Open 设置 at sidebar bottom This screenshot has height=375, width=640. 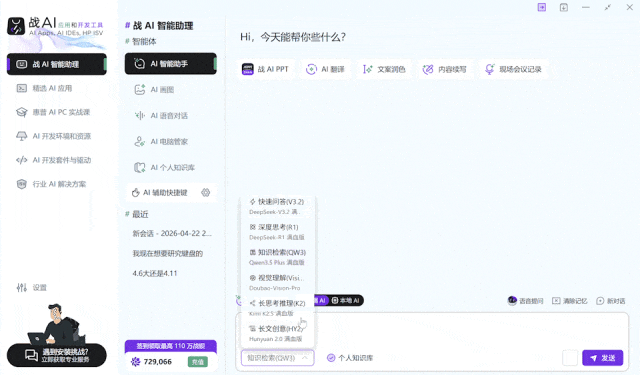click(x=32, y=288)
